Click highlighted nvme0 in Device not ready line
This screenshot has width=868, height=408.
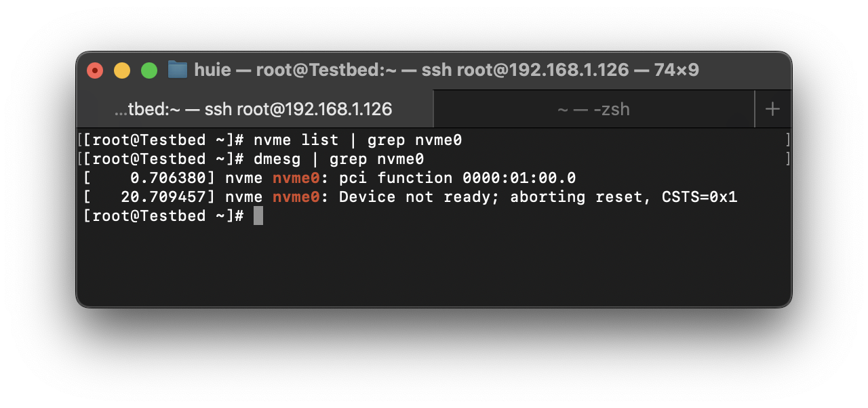(x=296, y=197)
